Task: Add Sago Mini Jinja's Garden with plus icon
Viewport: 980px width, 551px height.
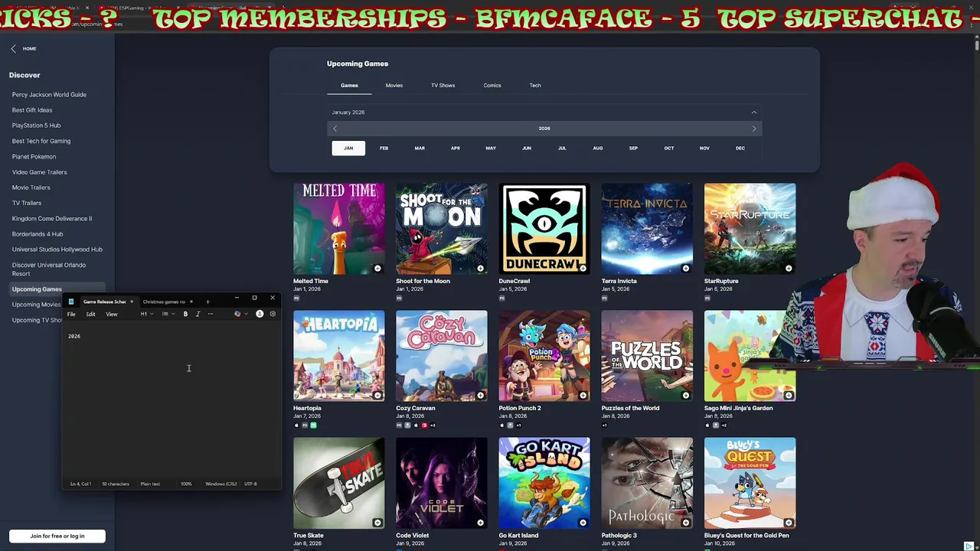Action: pyautogui.click(x=788, y=396)
